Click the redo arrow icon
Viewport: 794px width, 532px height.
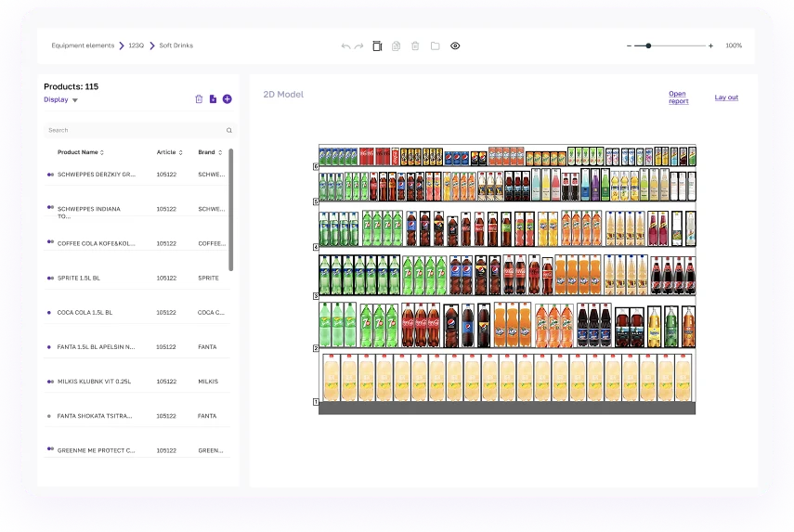[359, 46]
